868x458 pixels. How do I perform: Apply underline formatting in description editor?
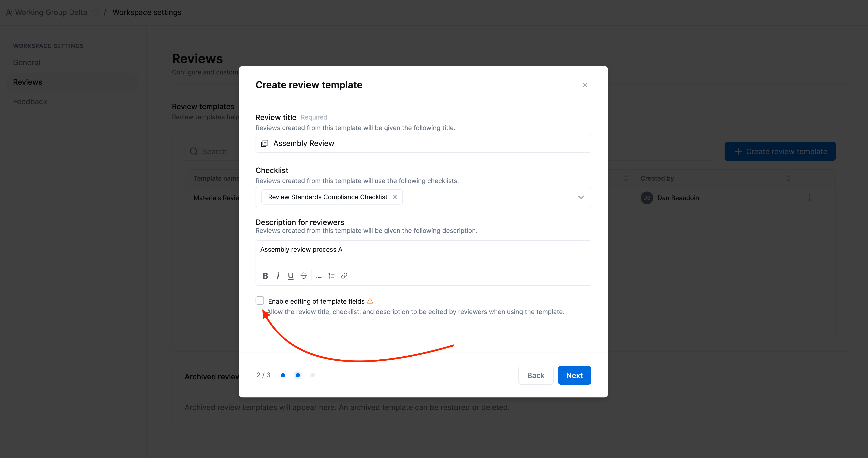pyautogui.click(x=291, y=276)
